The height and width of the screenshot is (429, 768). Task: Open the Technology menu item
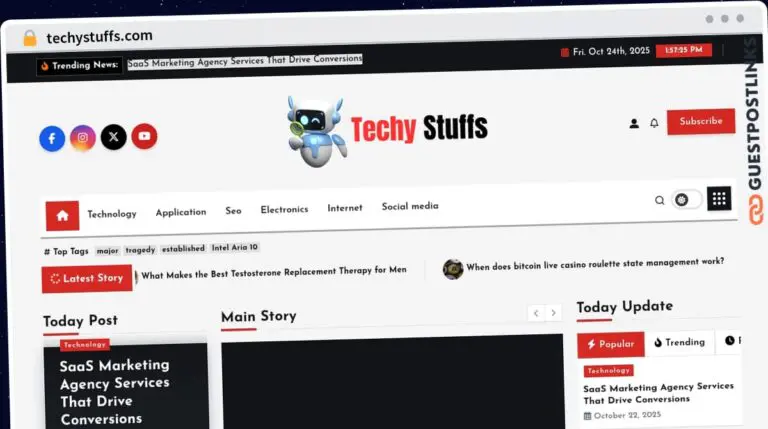[112, 214]
